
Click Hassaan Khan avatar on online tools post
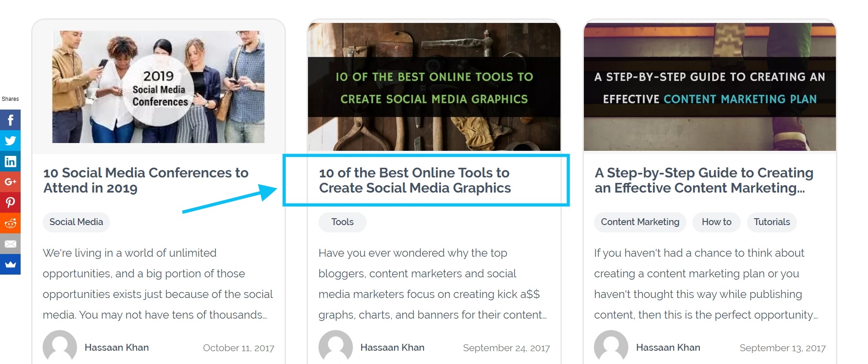[x=336, y=347]
